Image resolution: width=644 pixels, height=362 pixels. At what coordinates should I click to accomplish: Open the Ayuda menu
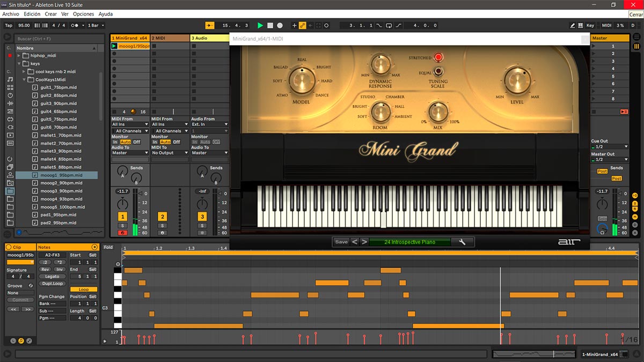point(106,14)
